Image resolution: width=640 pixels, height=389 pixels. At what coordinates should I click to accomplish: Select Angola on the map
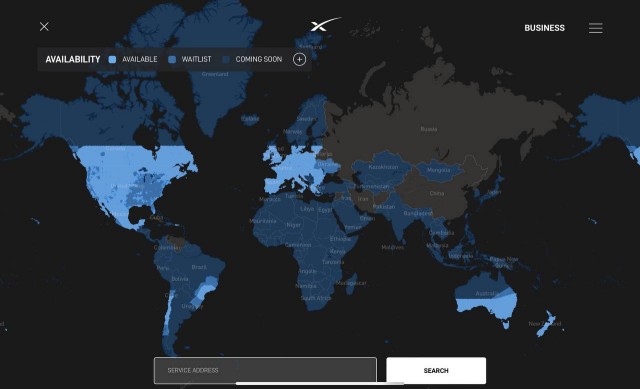pos(307,271)
